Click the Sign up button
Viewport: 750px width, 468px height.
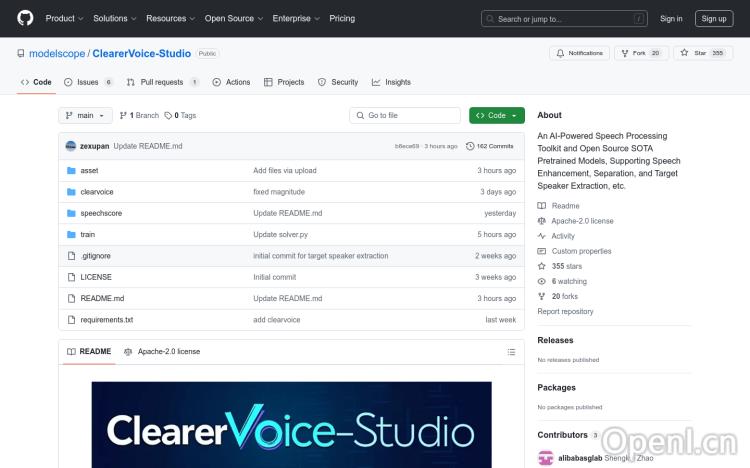click(x=714, y=18)
